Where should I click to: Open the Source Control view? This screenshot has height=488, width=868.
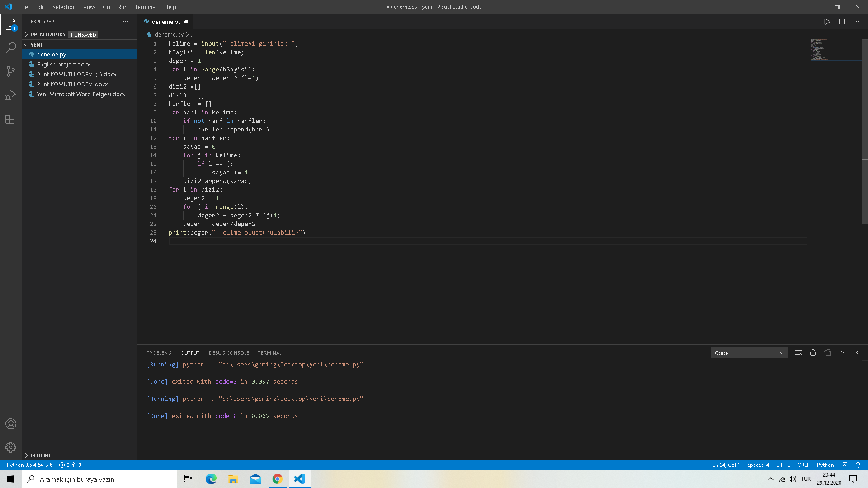tap(11, 71)
